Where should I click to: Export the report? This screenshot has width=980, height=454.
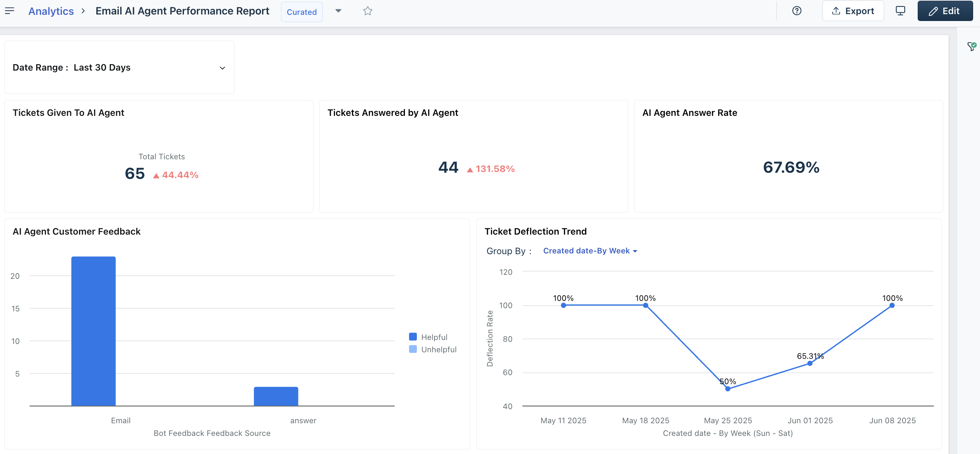click(853, 10)
